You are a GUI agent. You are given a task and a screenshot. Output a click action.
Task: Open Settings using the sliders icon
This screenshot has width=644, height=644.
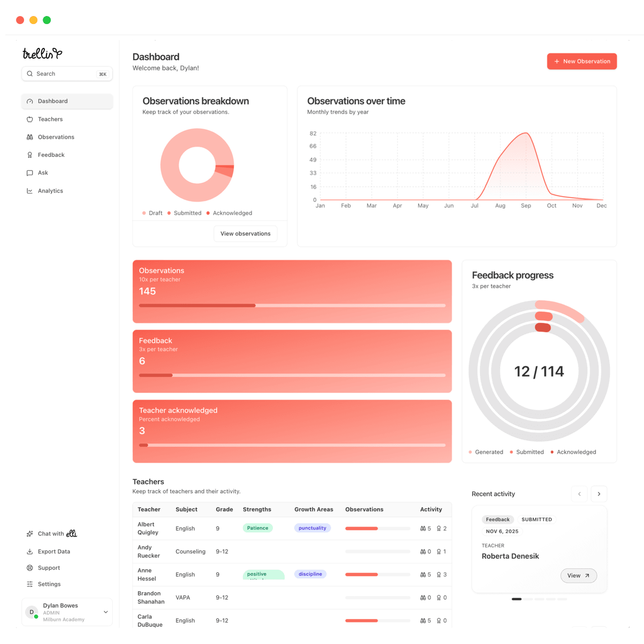[x=30, y=584]
